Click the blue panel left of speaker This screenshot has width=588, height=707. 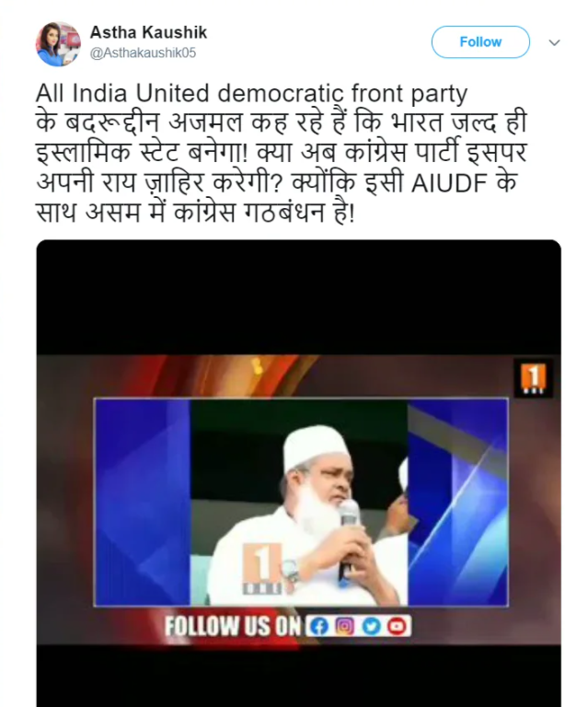pos(143,502)
